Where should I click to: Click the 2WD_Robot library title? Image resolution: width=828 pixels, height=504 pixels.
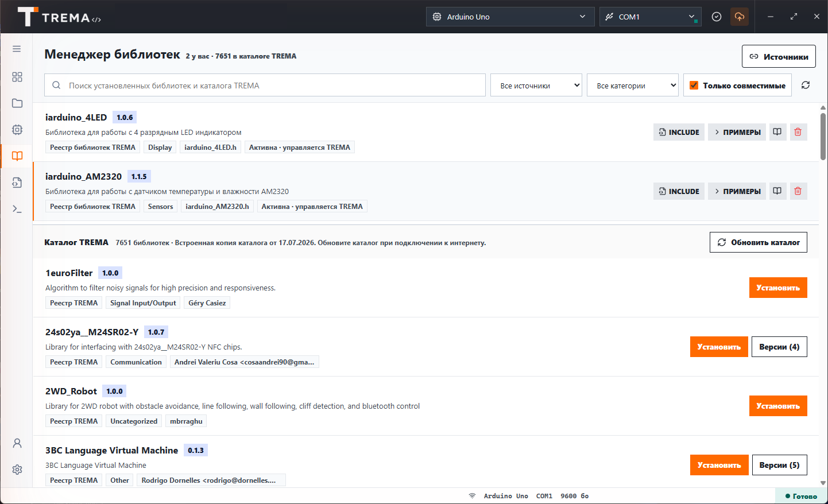coord(71,391)
